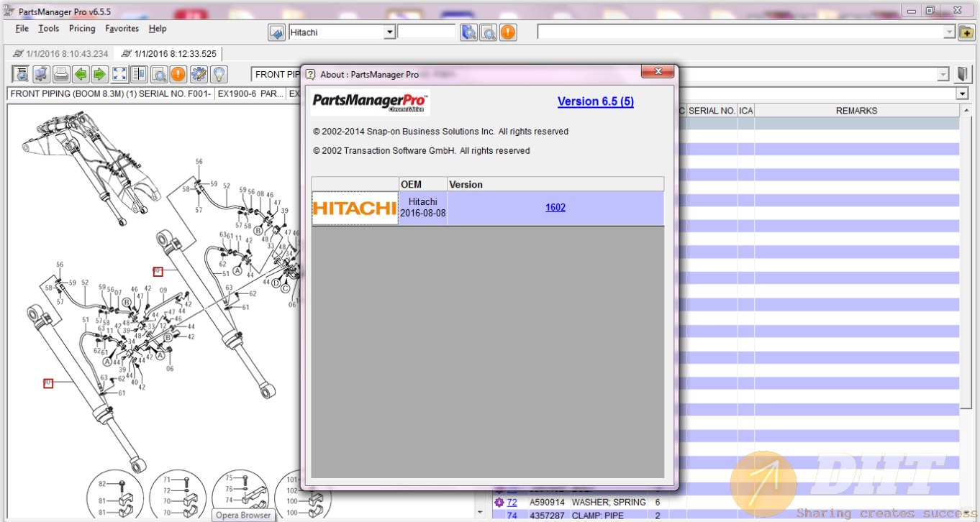
Task: Click the fit-to-window expand icon
Action: (x=120, y=74)
